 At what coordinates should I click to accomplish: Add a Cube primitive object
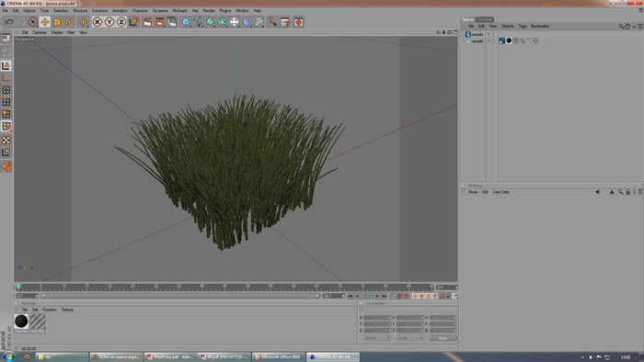click(186, 22)
